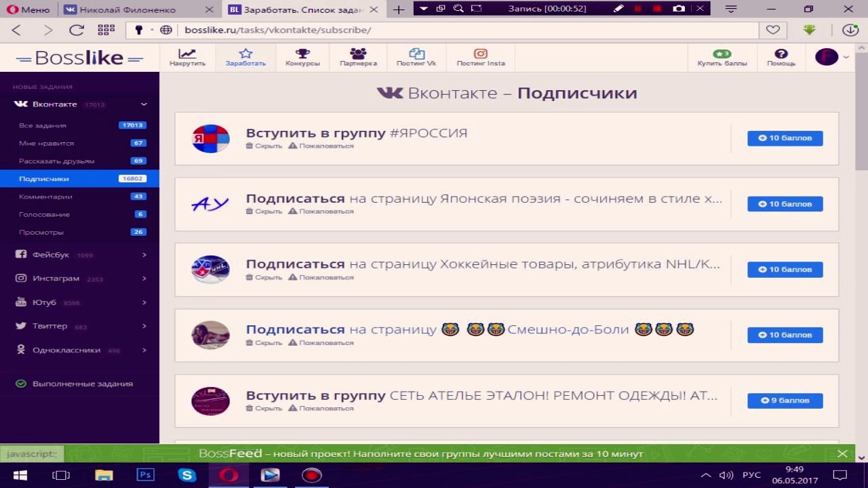Open the Накрутить section in top navigation
This screenshot has width=868, height=488.
pyautogui.click(x=187, y=58)
